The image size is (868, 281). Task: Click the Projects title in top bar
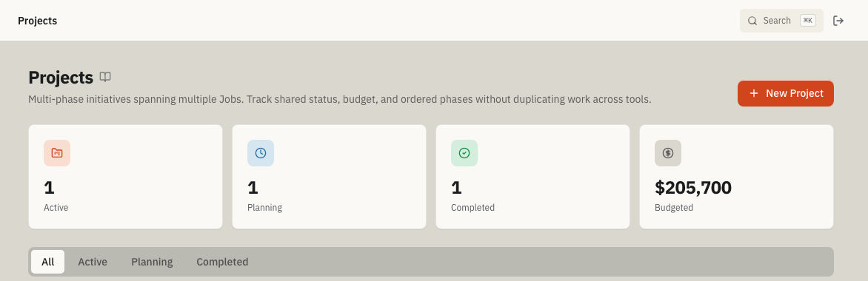click(x=37, y=21)
